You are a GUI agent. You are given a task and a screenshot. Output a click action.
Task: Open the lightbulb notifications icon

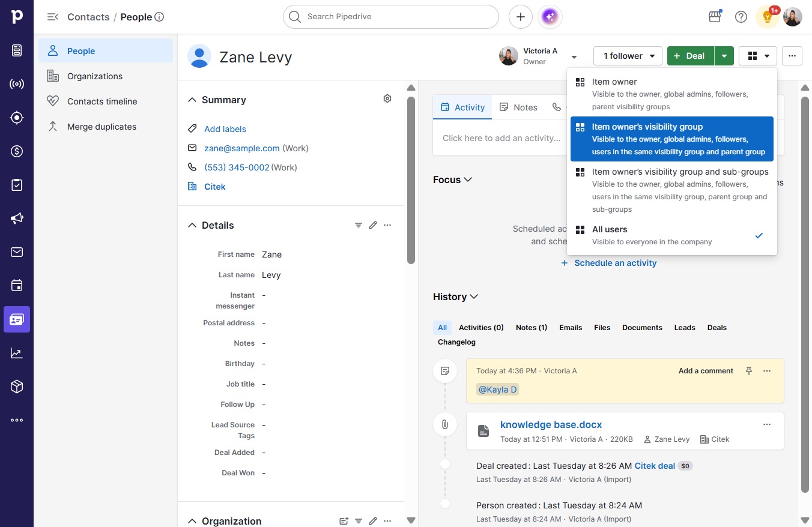click(768, 17)
